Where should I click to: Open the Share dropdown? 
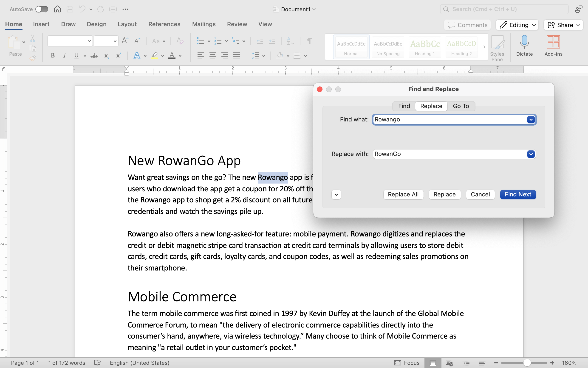click(x=563, y=25)
